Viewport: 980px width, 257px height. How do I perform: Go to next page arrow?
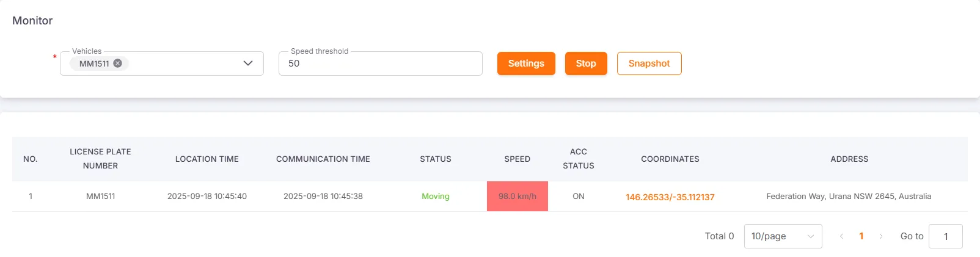(880, 236)
